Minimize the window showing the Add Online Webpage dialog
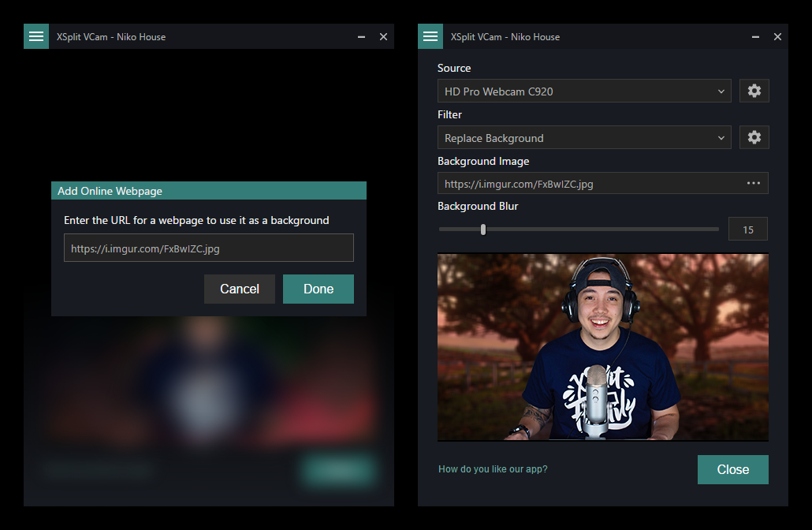This screenshot has height=530, width=812. pos(361,37)
